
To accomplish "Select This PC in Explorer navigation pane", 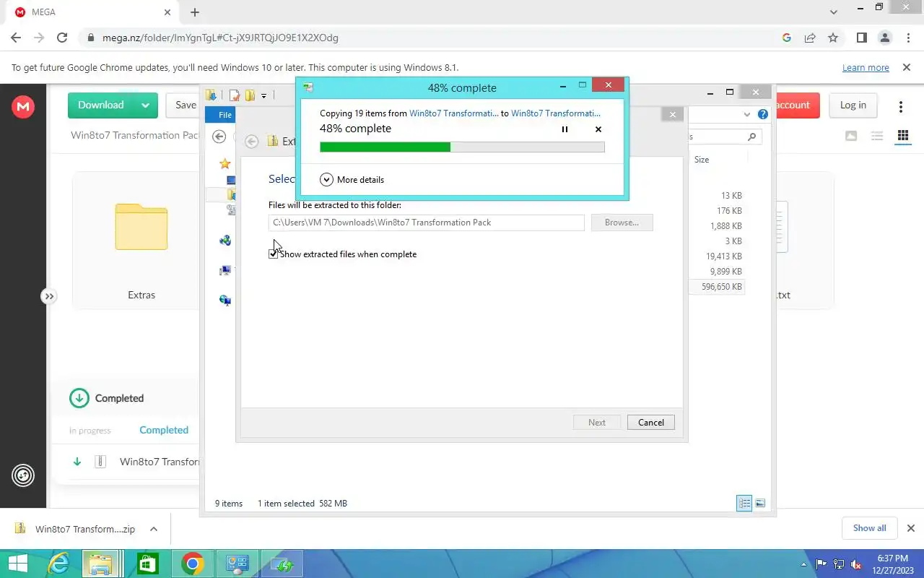I will (x=225, y=271).
